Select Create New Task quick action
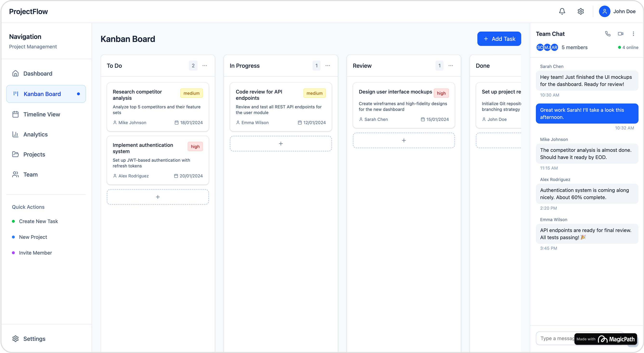 [38, 221]
